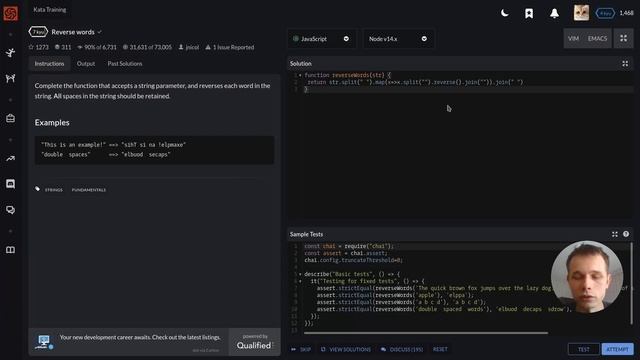
Task: Expand the Sample Tests panel with maximize icon
Action: click(615, 234)
